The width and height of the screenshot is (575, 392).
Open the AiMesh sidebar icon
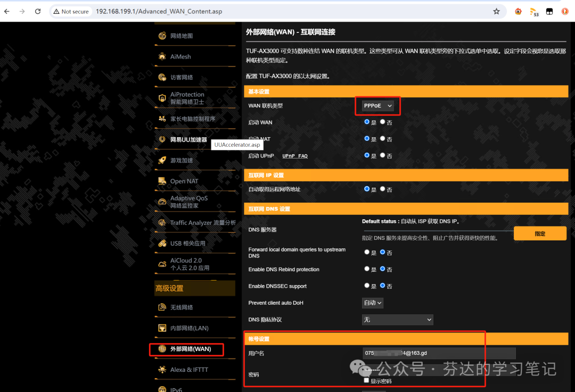click(x=162, y=56)
